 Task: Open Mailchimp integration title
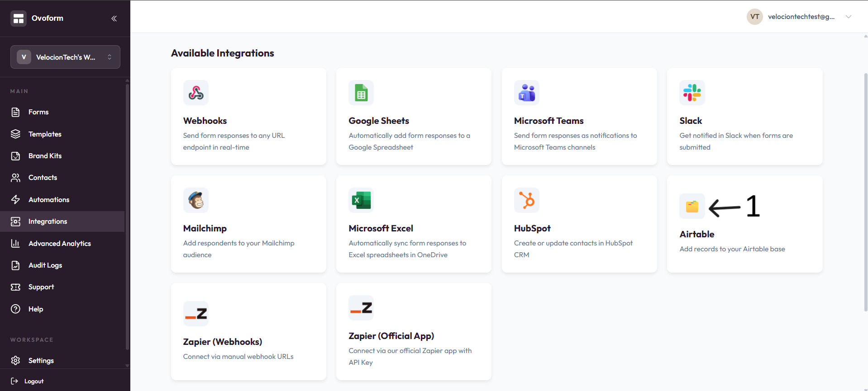point(205,228)
